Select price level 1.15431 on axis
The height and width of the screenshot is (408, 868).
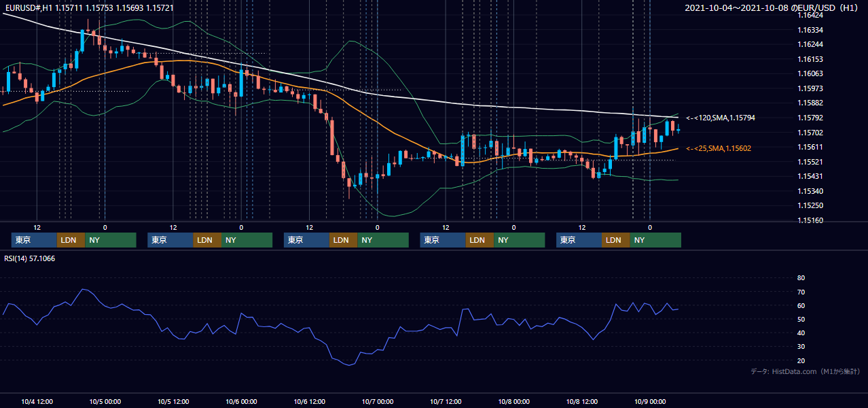pyautogui.click(x=810, y=176)
